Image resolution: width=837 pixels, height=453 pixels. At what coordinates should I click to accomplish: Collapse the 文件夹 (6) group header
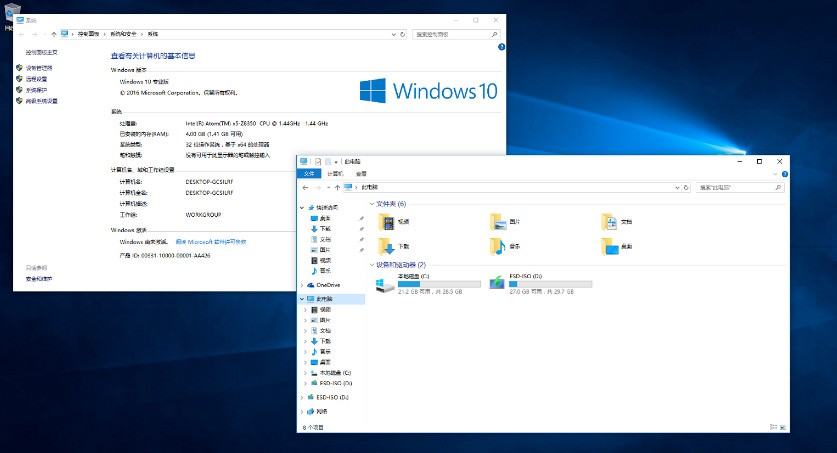(372, 204)
